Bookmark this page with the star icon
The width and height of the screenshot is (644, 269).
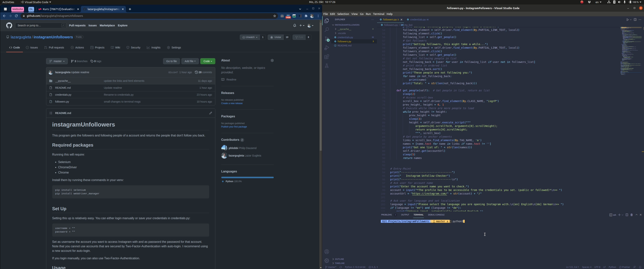click(x=275, y=16)
